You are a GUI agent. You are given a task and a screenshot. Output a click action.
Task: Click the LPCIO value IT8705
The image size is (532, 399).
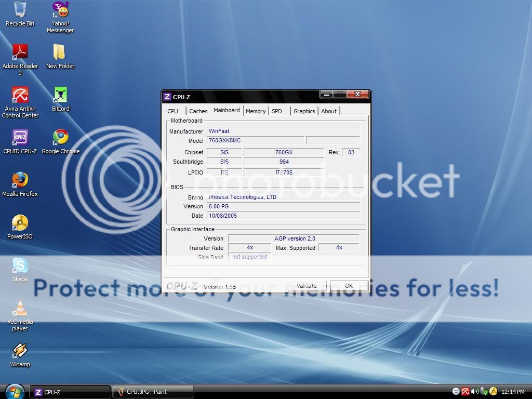coord(284,172)
